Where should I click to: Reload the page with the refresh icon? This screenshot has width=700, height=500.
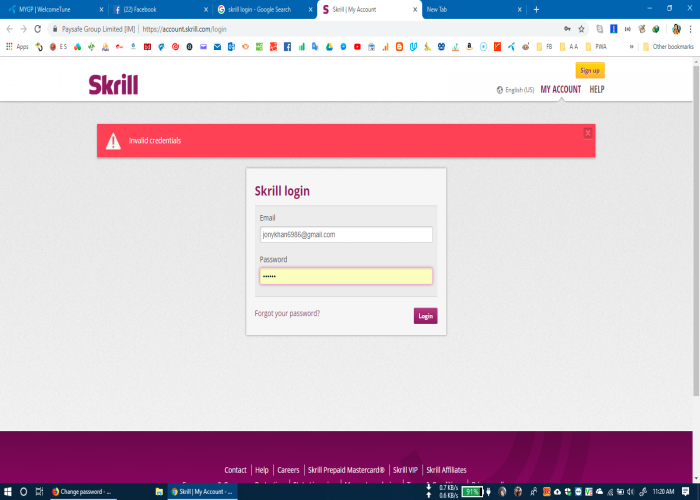click(38, 29)
